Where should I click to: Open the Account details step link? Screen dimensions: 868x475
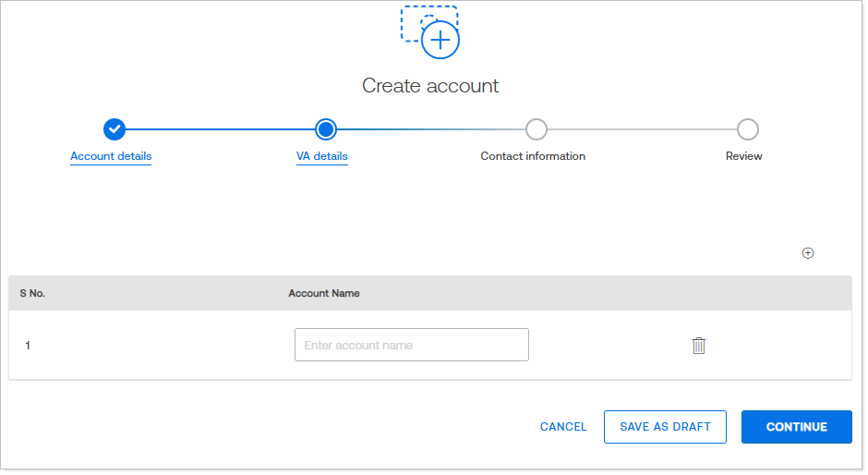pyautogui.click(x=111, y=156)
